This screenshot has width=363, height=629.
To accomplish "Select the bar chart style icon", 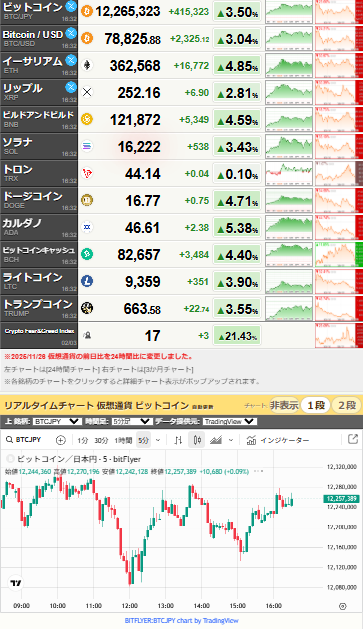I will 178,440.
